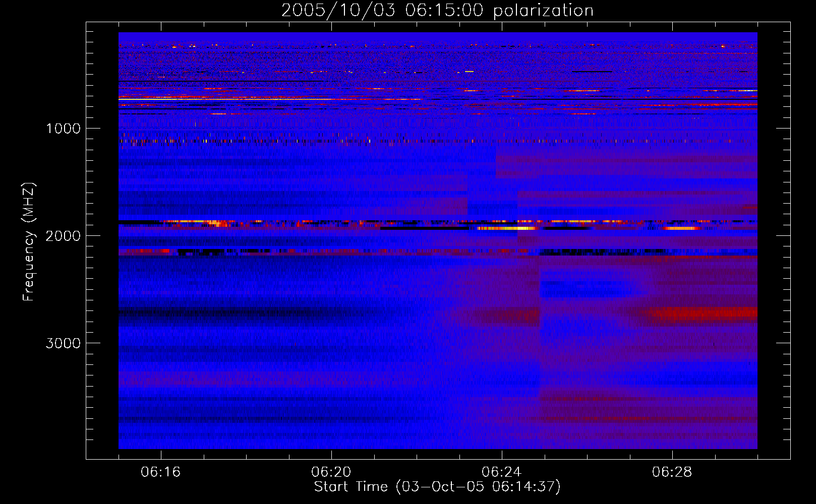Select the 2000 frequency axis label
Screen dimensions: 816x504
63,236
